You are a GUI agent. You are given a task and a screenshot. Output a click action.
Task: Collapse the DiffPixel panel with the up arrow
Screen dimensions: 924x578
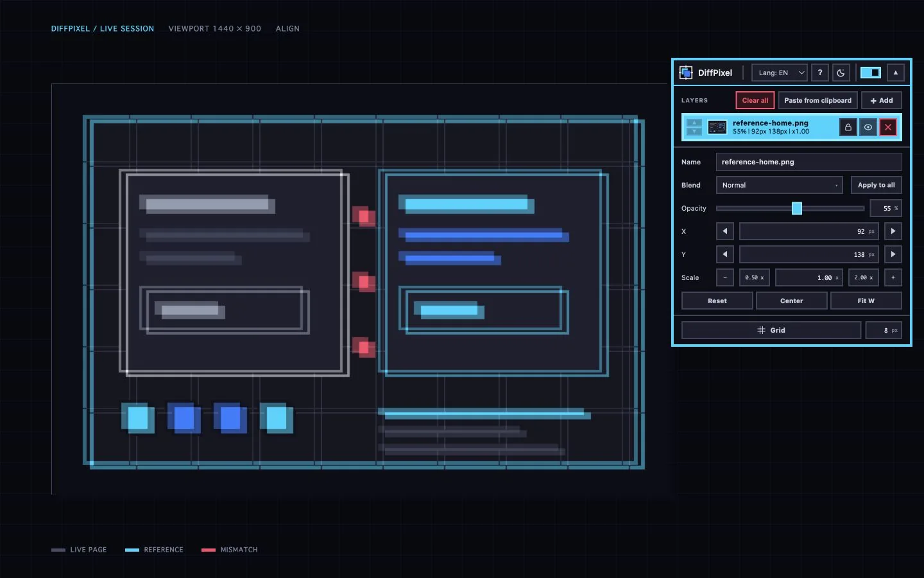click(896, 73)
